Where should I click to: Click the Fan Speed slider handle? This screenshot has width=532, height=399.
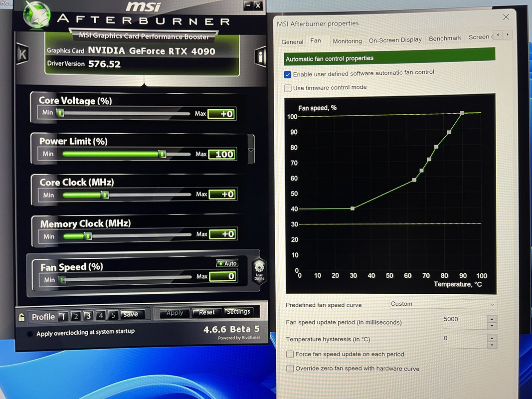tap(63, 280)
